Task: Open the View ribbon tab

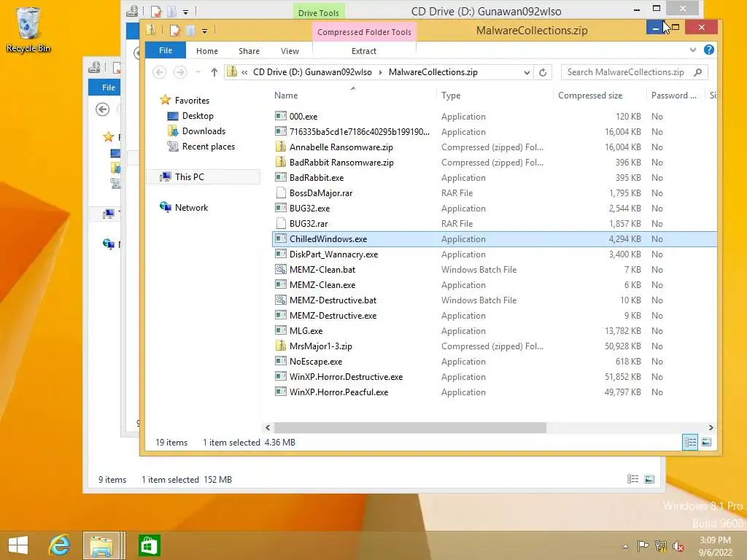Action: pos(290,51)
